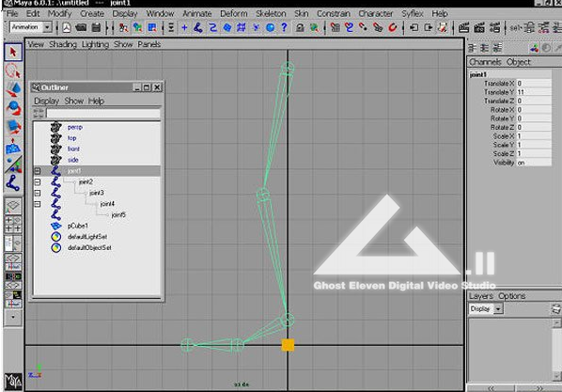
Task: Pick the Show Manipulator tool
Action: (13, 165)
